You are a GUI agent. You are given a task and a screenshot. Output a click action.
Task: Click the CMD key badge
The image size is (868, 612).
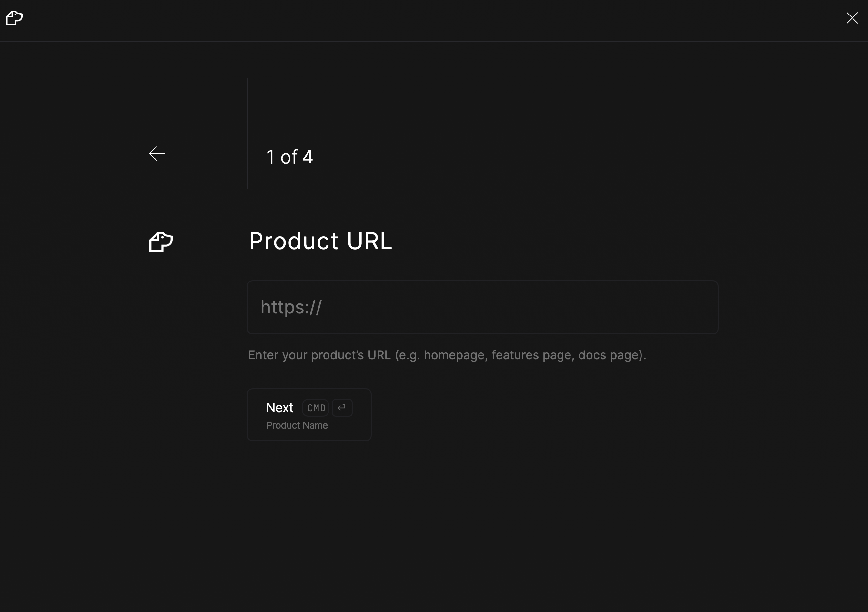click(316, 408)
